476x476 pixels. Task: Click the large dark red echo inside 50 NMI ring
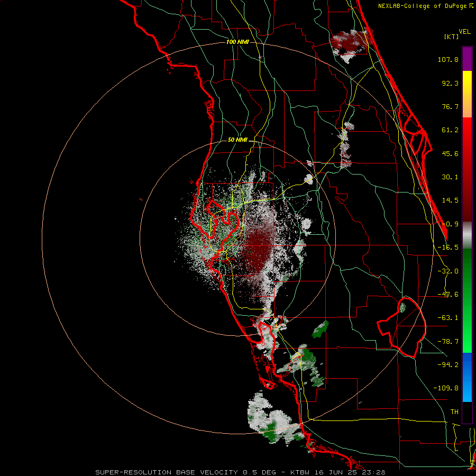click(x=258, y=251)
